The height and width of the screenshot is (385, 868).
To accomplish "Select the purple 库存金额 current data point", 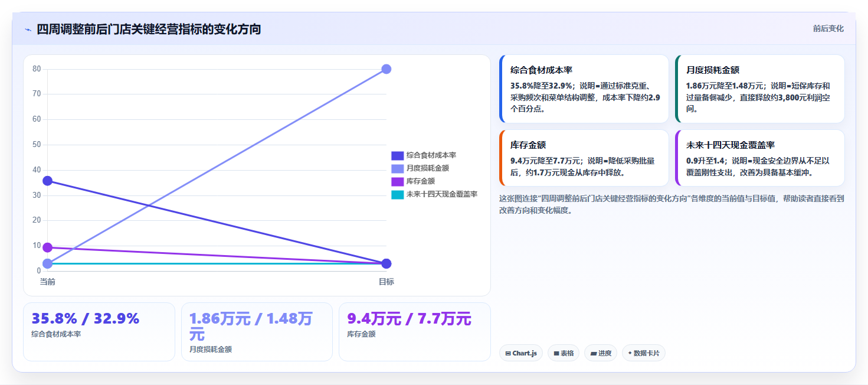I will click(x=48, y=247).
